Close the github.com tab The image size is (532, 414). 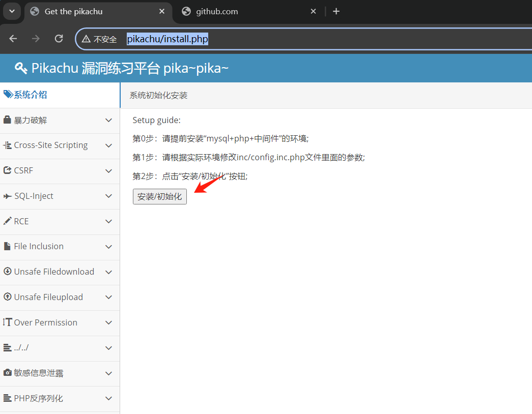(x=313, y=12)
